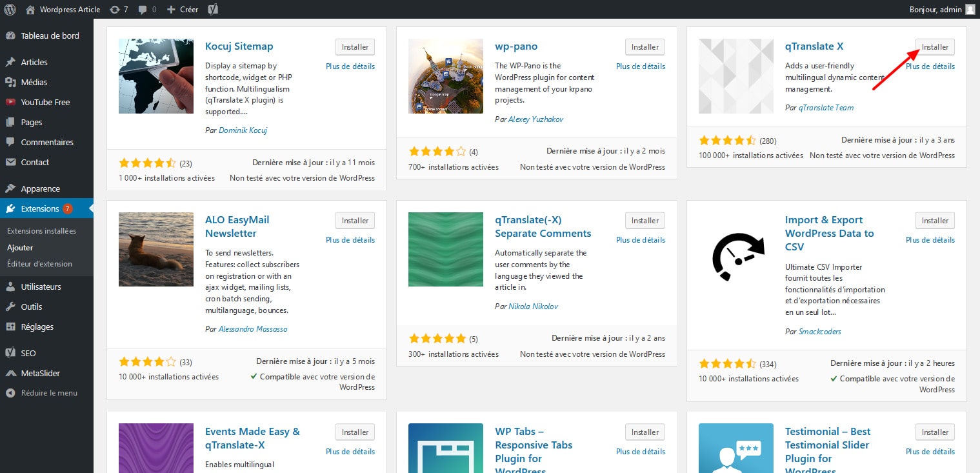Click the Extensions plug icon

point(10,208)
